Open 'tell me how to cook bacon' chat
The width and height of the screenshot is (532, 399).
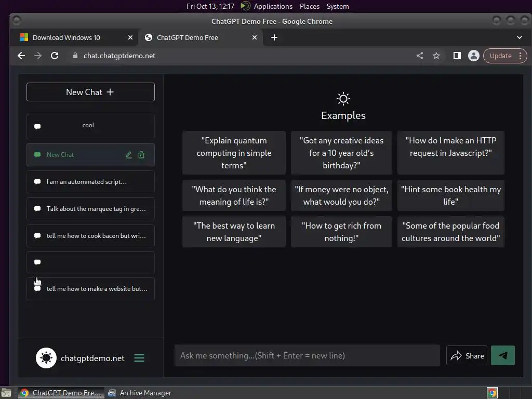tap(90, 236)
